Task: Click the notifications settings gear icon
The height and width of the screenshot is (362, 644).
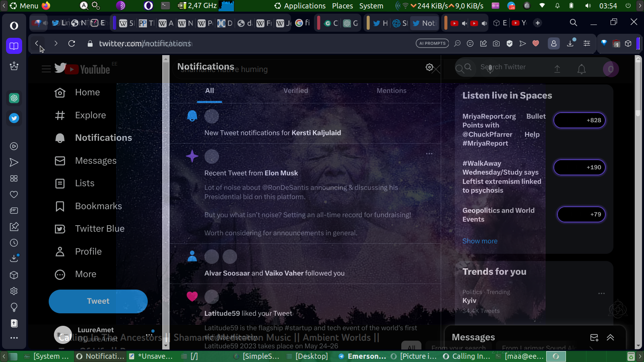Action: pyautogui.click(x=429, y=67)
